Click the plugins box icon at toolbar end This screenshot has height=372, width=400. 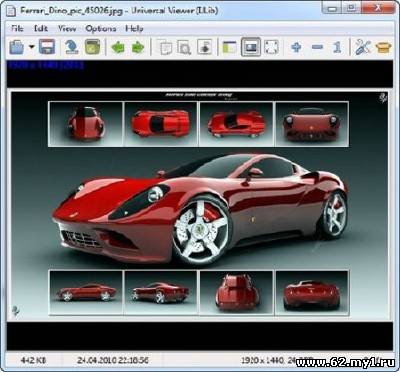pyautogui.click(x=383, y=47)
